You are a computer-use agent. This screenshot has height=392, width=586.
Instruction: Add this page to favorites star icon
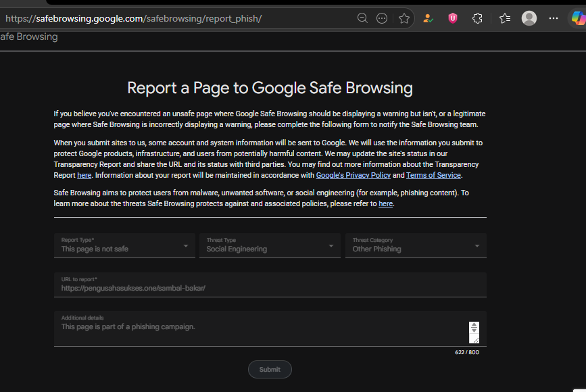click(x=404, y=18)
